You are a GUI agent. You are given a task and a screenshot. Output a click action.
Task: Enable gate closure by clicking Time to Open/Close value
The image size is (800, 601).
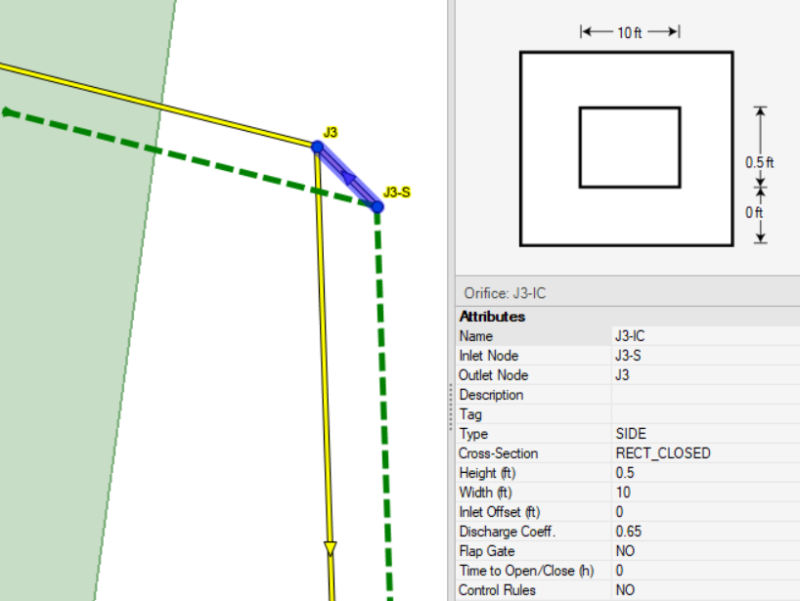click(x=618, y=571)
